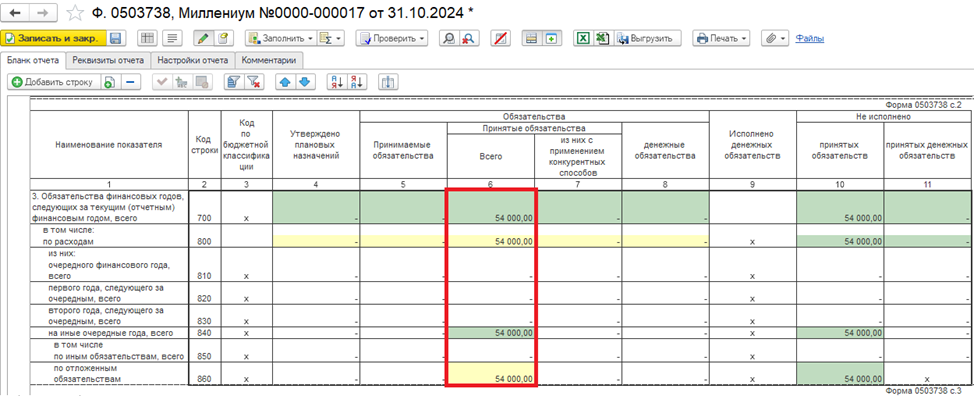Click the blue minus delete row button
Viewport: 974px width, 396px height.
coord(130,82)
